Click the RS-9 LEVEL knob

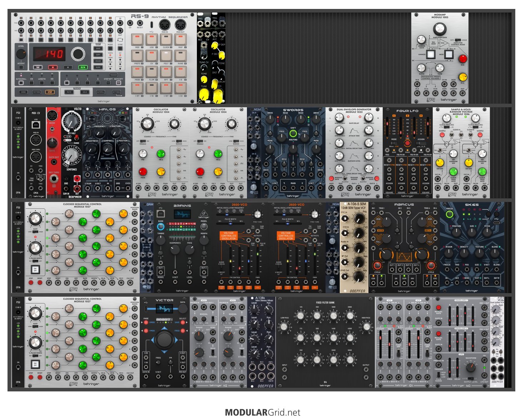pos(21,54)
